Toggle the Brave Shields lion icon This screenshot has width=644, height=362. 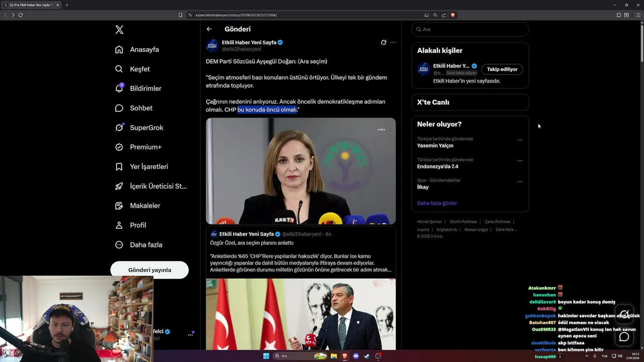point(453,15)
